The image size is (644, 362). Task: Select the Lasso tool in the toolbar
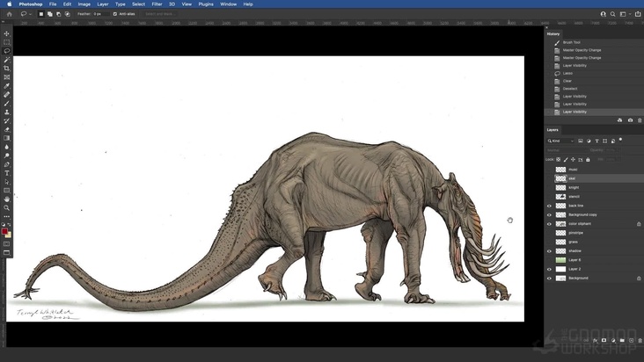coord(6,51)
